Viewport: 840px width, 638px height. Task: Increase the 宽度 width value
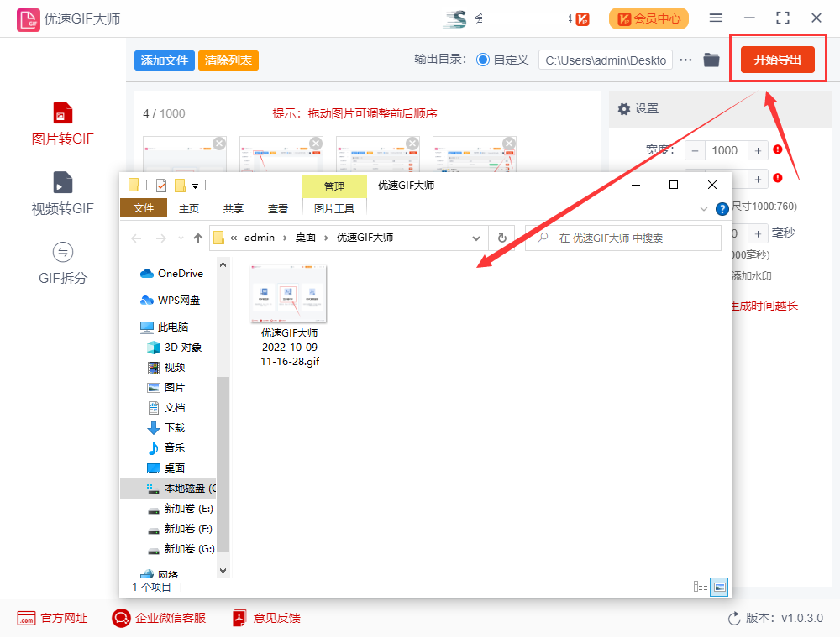758,151
